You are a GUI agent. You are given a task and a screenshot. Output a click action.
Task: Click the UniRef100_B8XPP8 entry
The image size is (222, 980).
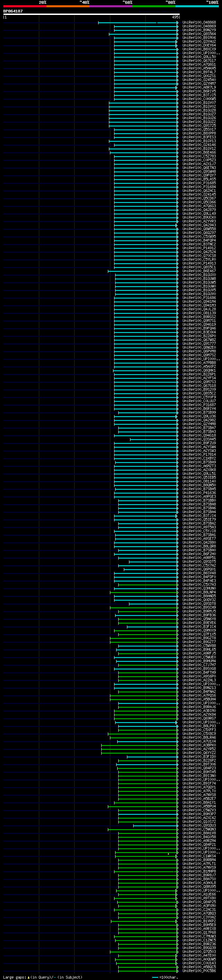[x=199, y=133]
